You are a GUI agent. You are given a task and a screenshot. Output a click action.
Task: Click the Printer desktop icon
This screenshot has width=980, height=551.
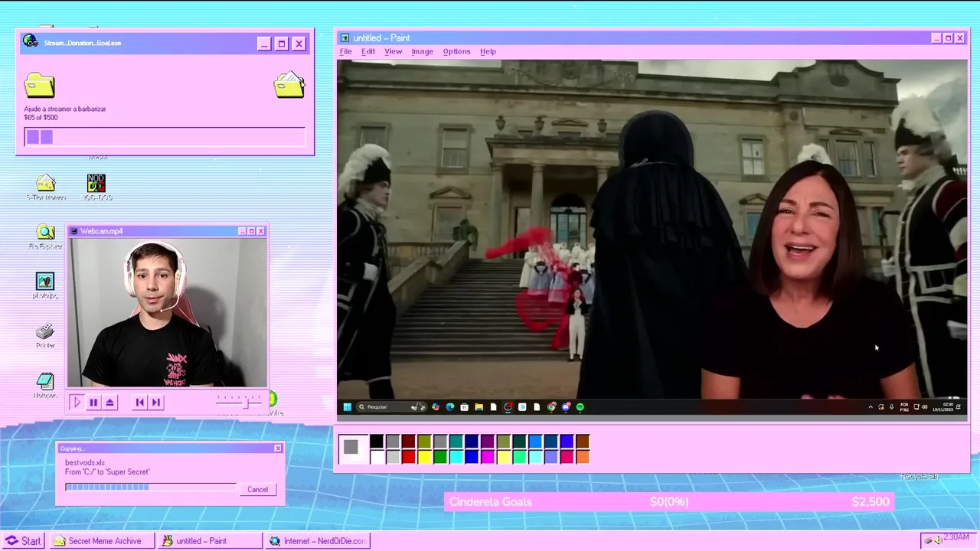coord(45,335)
